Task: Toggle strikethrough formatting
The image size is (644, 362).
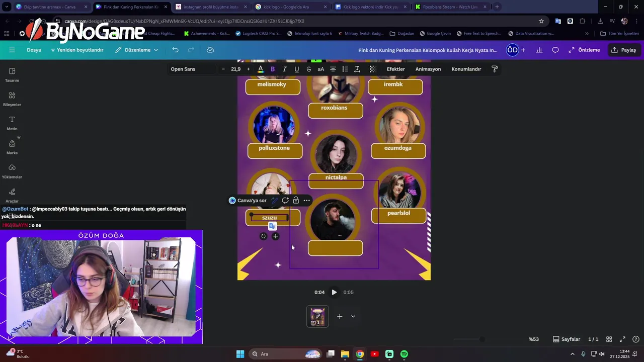Action: 309,69
